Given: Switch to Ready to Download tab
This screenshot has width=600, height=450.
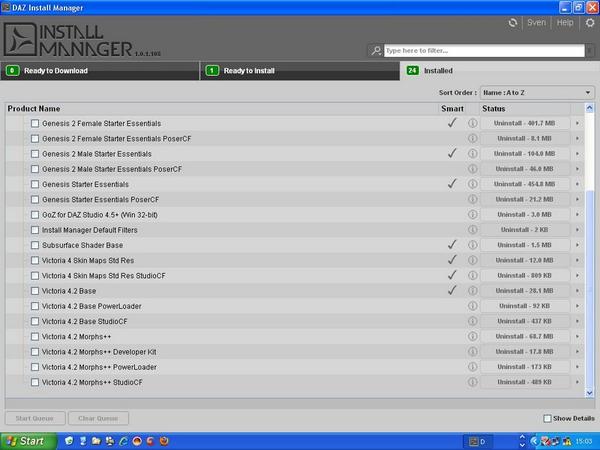Looking at the screenshot, I should click(x=100, y=71).
